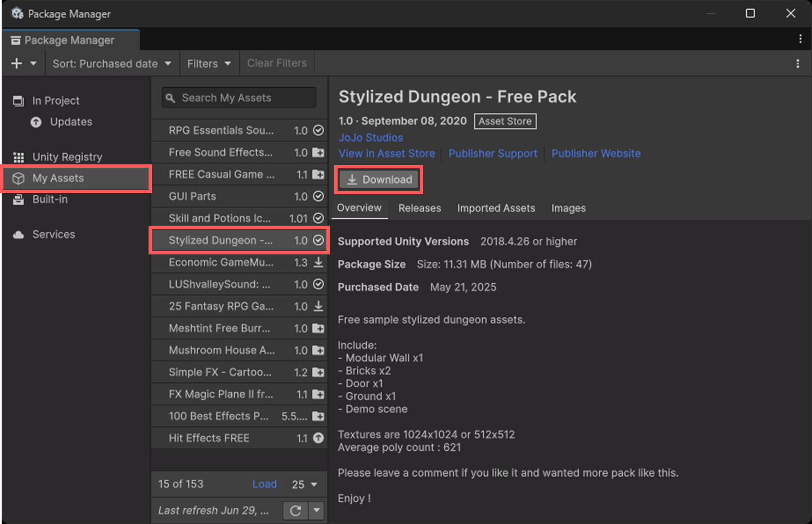The image size is (812, 524).
Task: Click import icon beside Mushroom House
Action: (x=318, y=350)
